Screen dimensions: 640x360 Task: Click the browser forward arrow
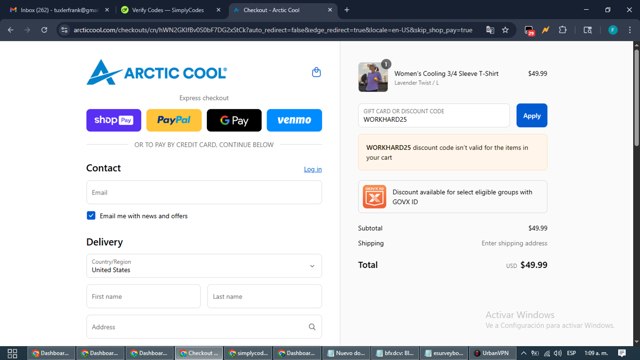point(27,30)
